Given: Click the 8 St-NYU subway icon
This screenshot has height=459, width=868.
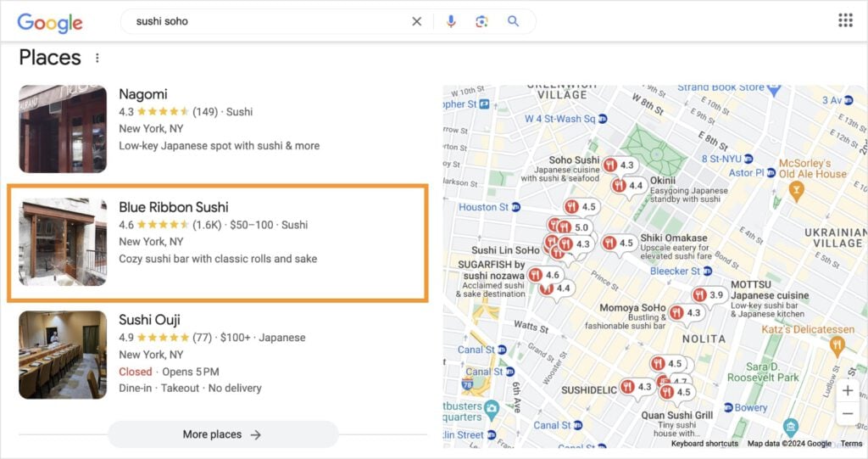Looking at the screenshot, I should [x=748, y=160].
